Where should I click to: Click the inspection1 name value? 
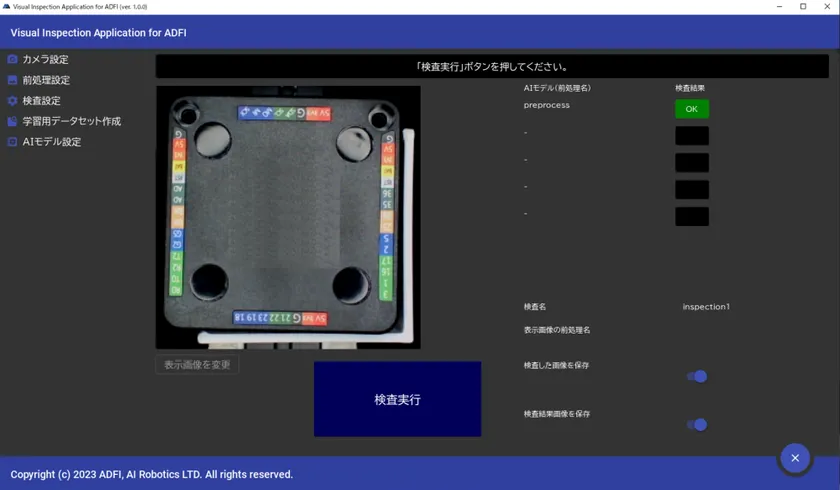[706, 307]
